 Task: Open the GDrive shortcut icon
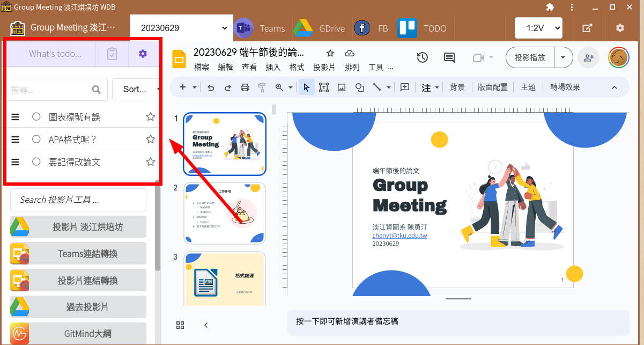tap(302, 28)
